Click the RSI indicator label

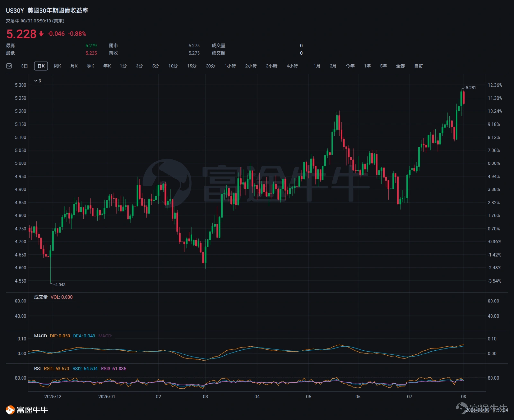pos(38,369)
